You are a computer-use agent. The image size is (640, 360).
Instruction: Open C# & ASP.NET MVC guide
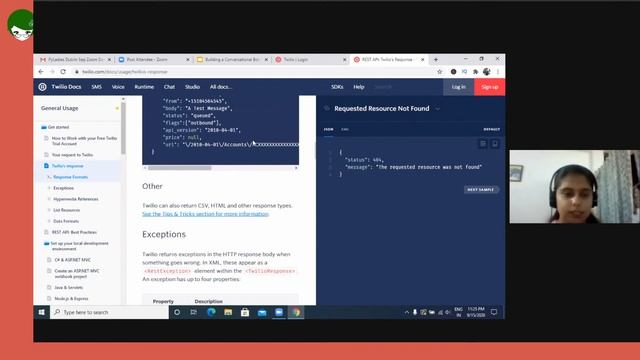coord(72,260)
